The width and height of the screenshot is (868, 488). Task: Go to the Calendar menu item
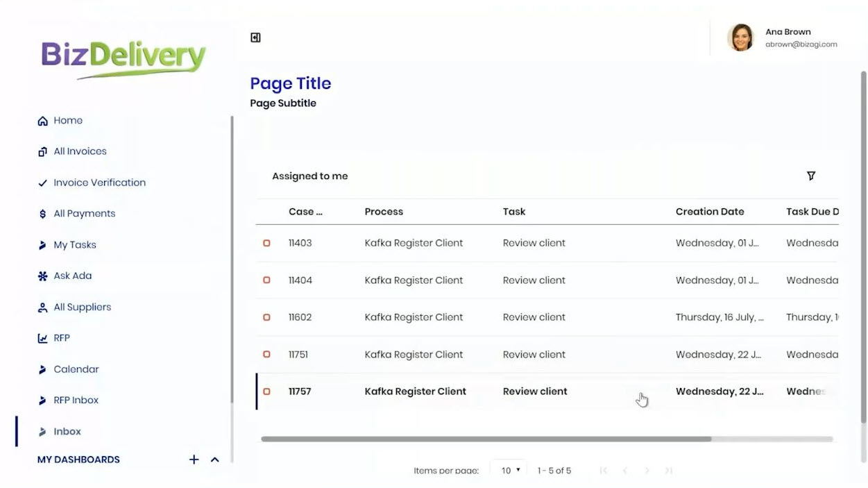[76, 369]
